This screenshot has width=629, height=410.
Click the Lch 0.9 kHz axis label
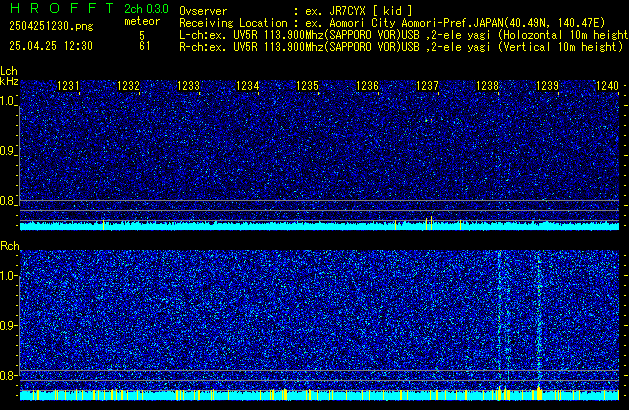(7, 151)
